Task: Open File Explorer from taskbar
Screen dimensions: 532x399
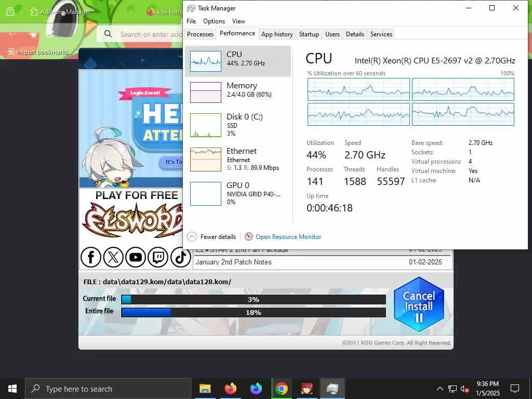Action: (x=205, y=389)
